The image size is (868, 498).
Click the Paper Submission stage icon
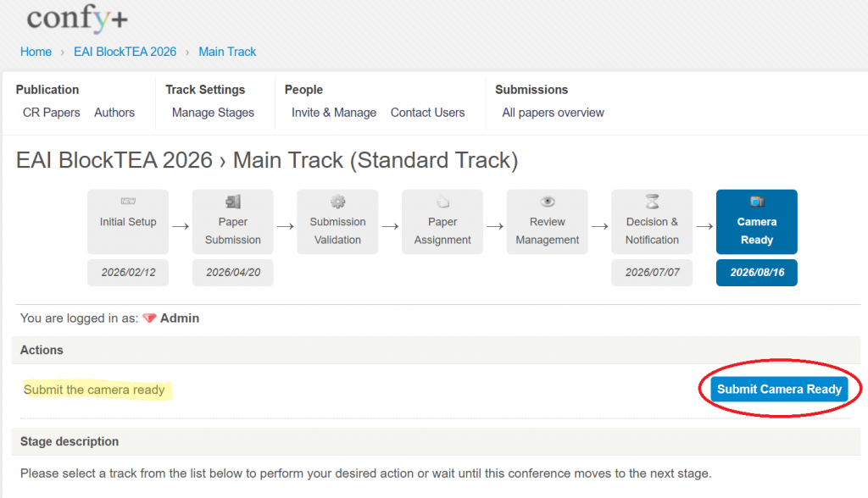[x=233, y=202]
